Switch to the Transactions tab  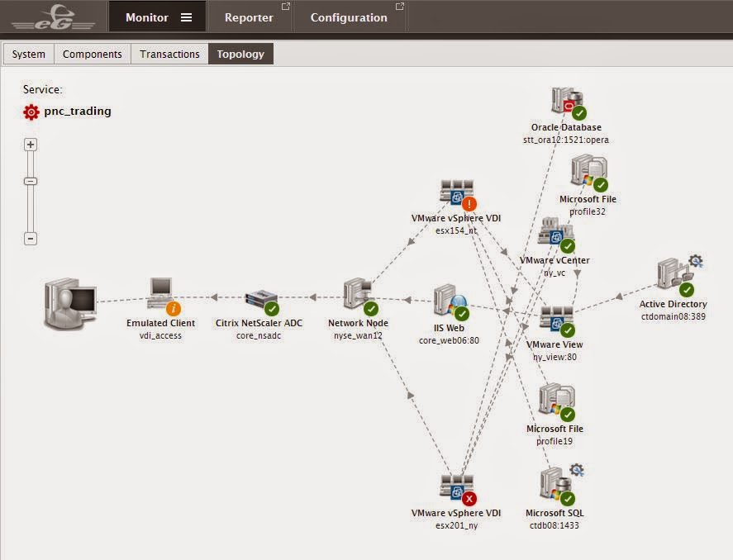coord(169,54)
